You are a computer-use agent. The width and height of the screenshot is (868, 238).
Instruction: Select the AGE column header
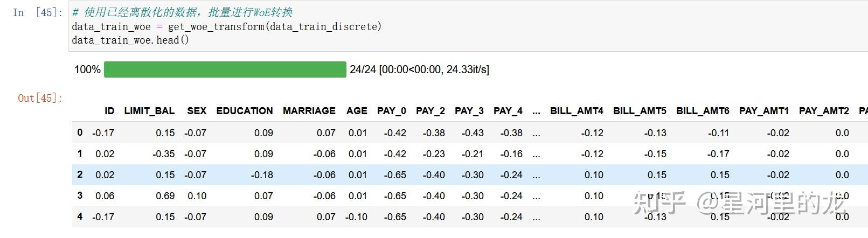(357, 111)
